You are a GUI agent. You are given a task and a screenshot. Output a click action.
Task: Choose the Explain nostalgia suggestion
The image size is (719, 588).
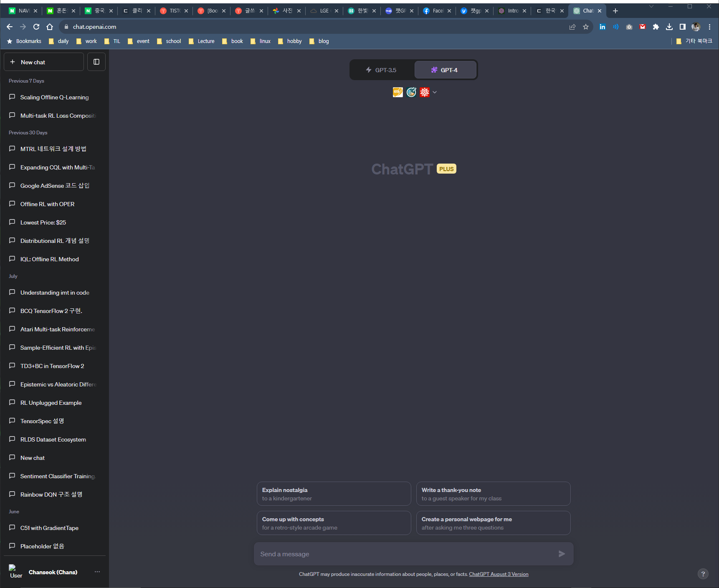point(334,494)
